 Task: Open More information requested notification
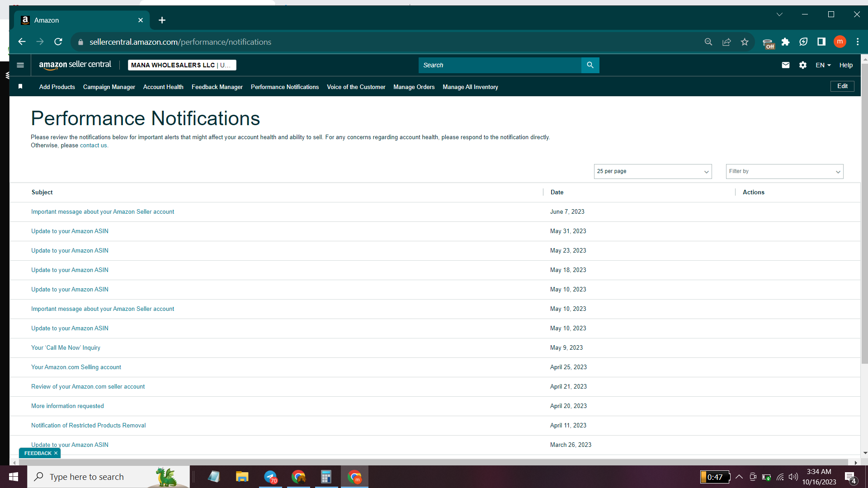tap(67, 406)
